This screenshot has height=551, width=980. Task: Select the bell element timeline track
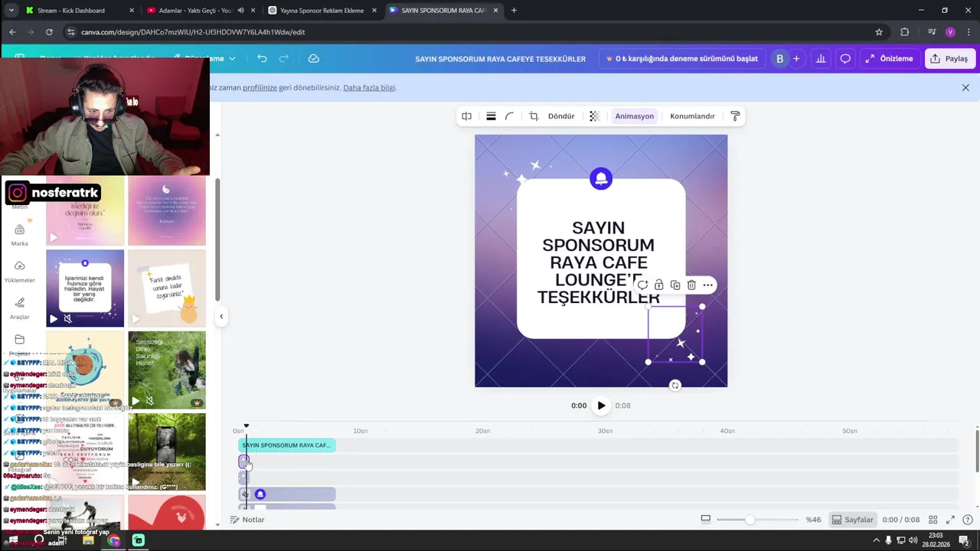coord(287,494)
